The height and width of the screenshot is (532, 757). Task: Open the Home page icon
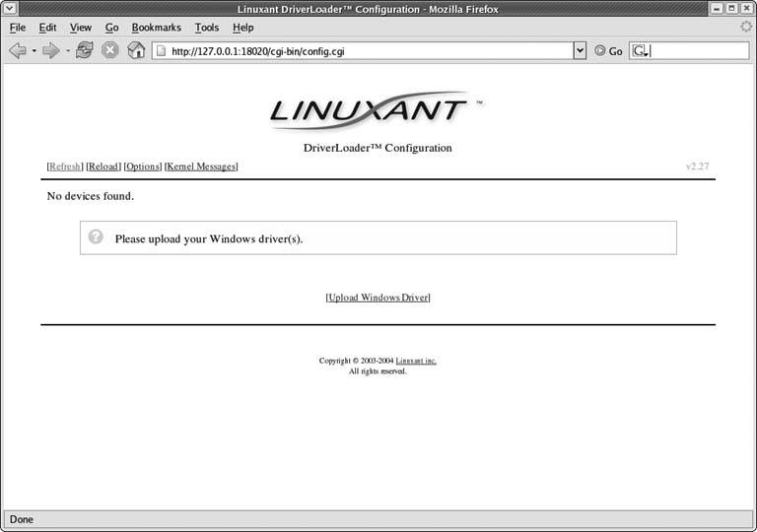136,50
